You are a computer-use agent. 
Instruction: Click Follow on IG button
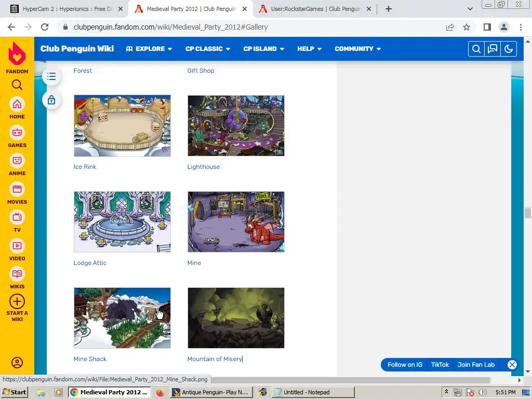coord(405,365)
